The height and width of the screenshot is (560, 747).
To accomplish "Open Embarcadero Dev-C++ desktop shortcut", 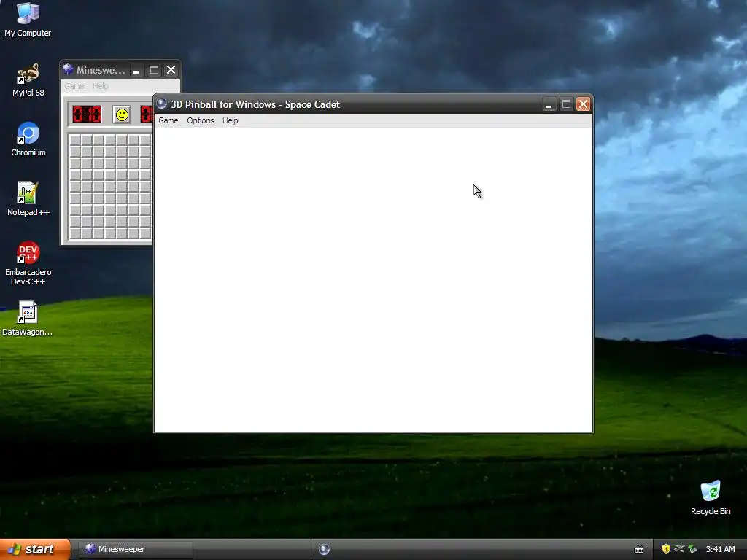I will [28, 263].
